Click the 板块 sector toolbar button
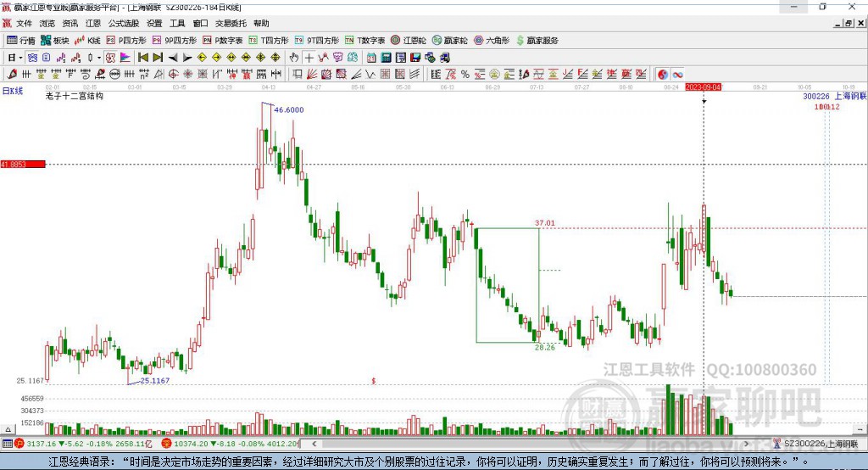 (x=55, y=41)
